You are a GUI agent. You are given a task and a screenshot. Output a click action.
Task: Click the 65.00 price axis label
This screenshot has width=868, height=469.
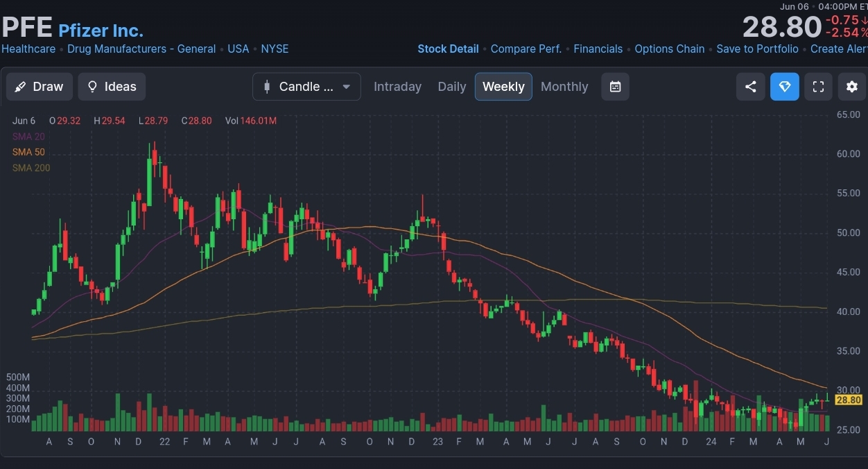point(849,114)
